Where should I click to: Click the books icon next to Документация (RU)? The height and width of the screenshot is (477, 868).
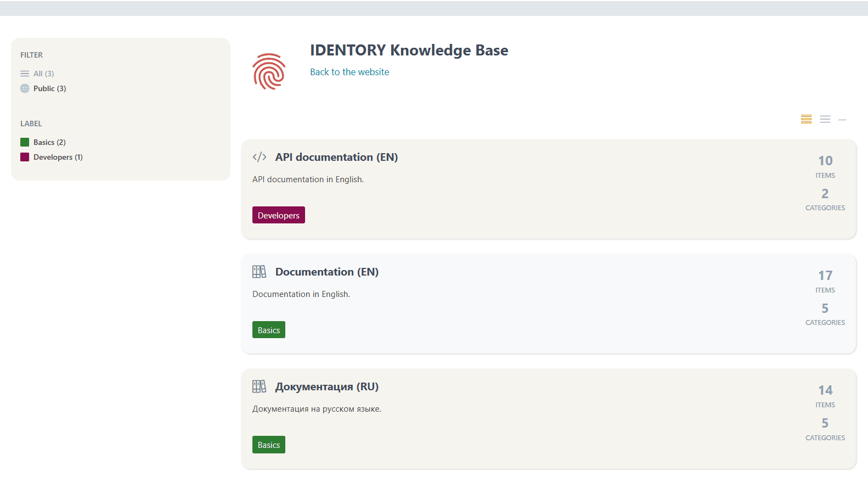259,386
